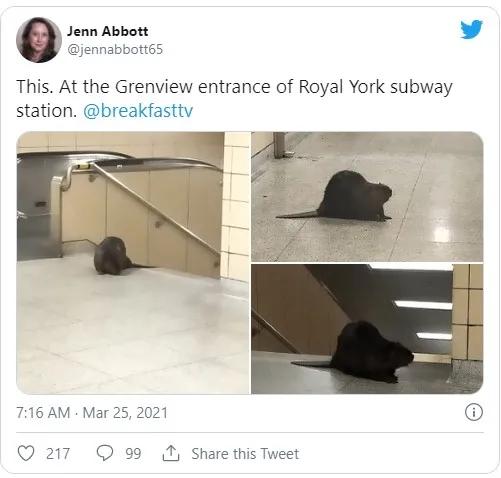Follow the @breakfasttv mention link
This screenshot has width=501, height=478.
(x=138, y=111)
